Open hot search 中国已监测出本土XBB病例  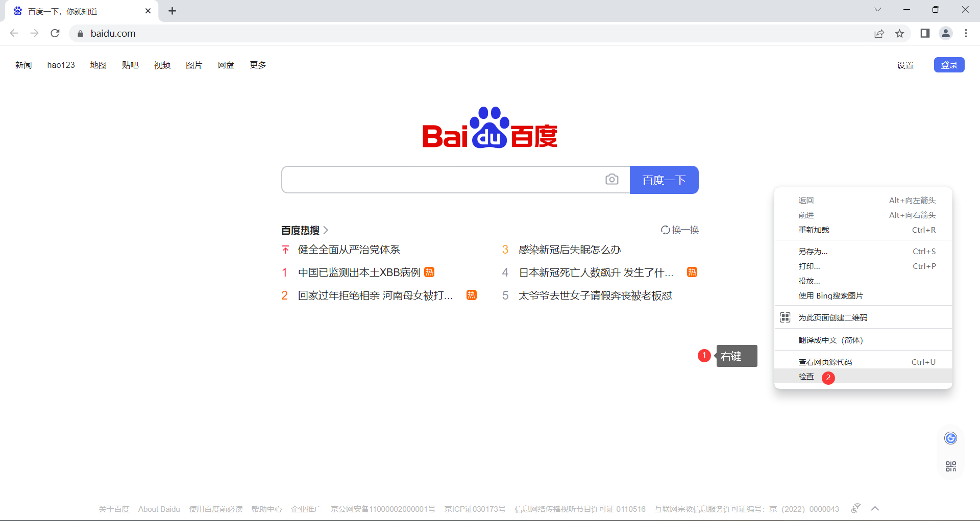(x=359, y=272)
